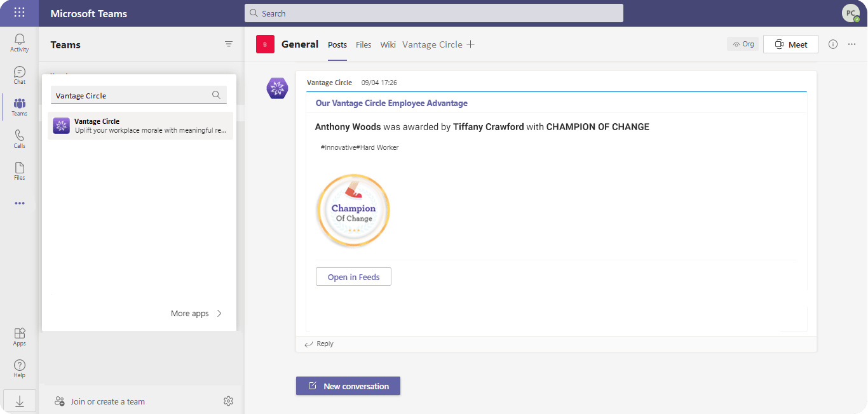The height and width of the screenshot is (414, 868).
Task: Start a New conversation
Action: coord(348,386)
